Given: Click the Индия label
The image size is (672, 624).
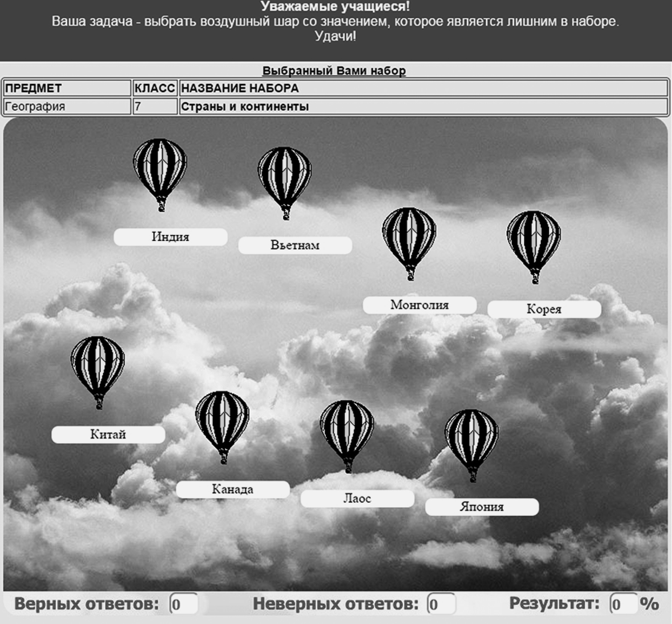Looking at the screenshot, I should 170,237.
